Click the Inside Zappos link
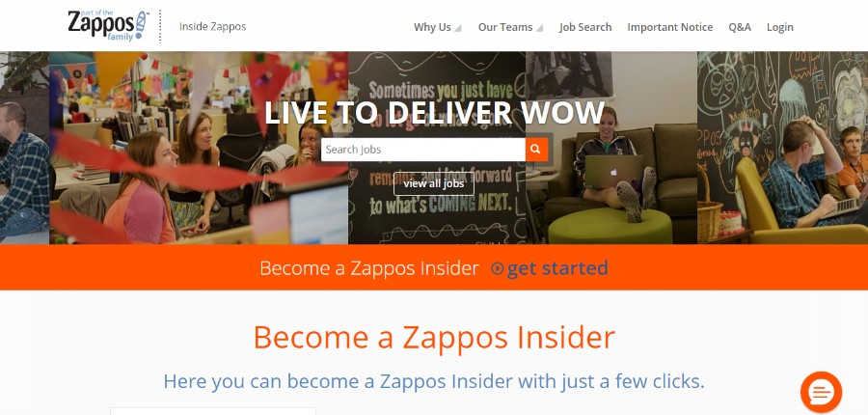868x415 pixels. click(212, 27)
